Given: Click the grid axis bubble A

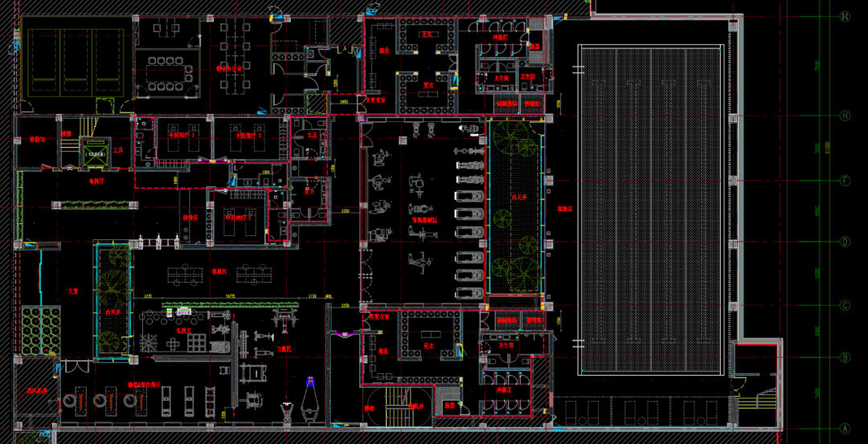Looking at the screenshot, I should pos(845,429).
